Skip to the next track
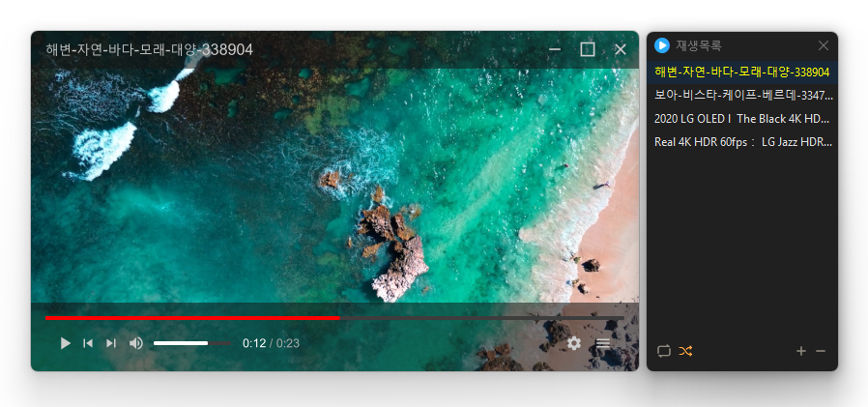 [111, 343]
